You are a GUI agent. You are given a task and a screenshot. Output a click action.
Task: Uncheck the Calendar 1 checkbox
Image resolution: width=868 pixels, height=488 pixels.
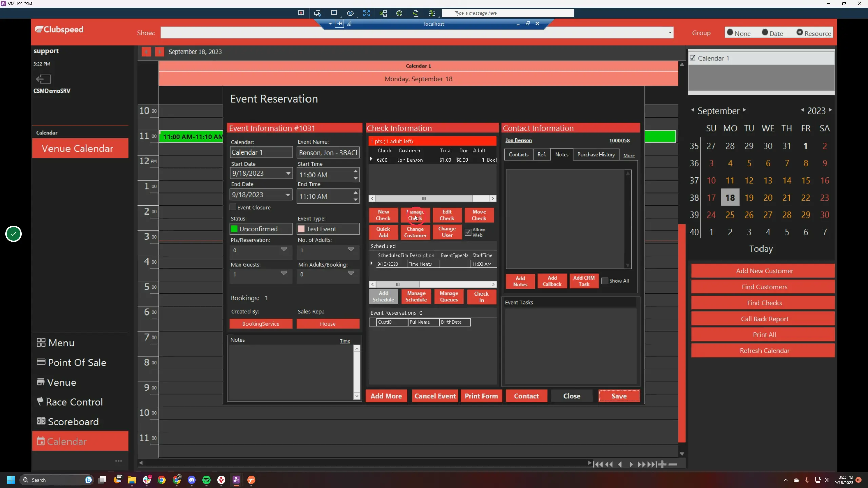pyautogui.click(x=693, y=58)
